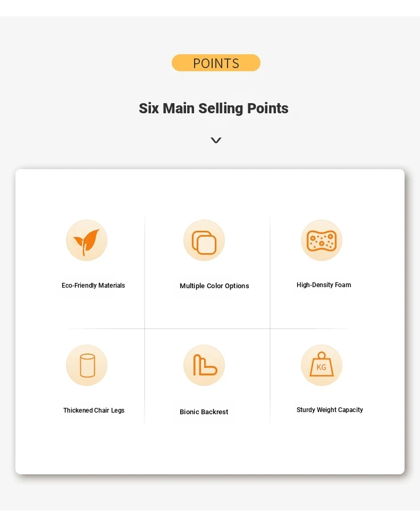Click the Sturdy Weight Capacity label
The height and width of the screenshot is (511, 420).
tap(330, 409)
